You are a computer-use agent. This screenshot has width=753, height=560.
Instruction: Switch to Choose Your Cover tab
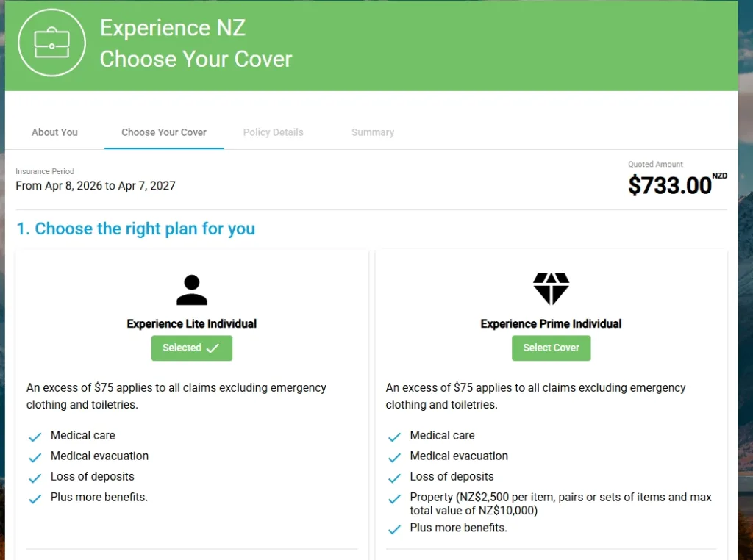point(164,132)
